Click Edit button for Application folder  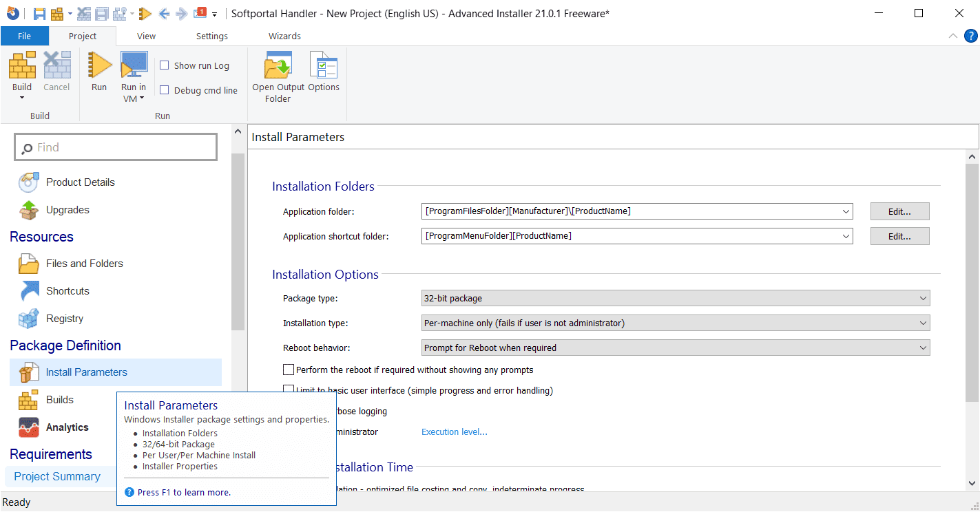[x=899, y=211]
